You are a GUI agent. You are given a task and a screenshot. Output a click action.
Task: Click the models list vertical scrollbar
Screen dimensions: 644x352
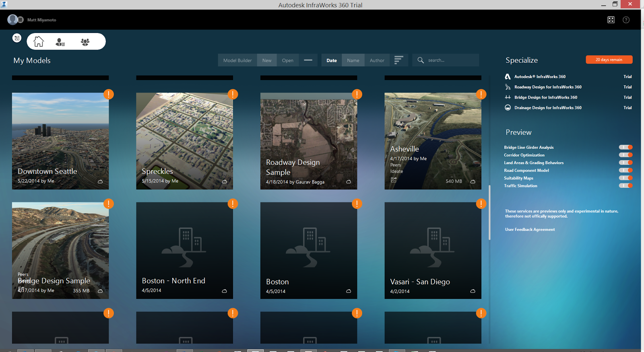point(489,212)
